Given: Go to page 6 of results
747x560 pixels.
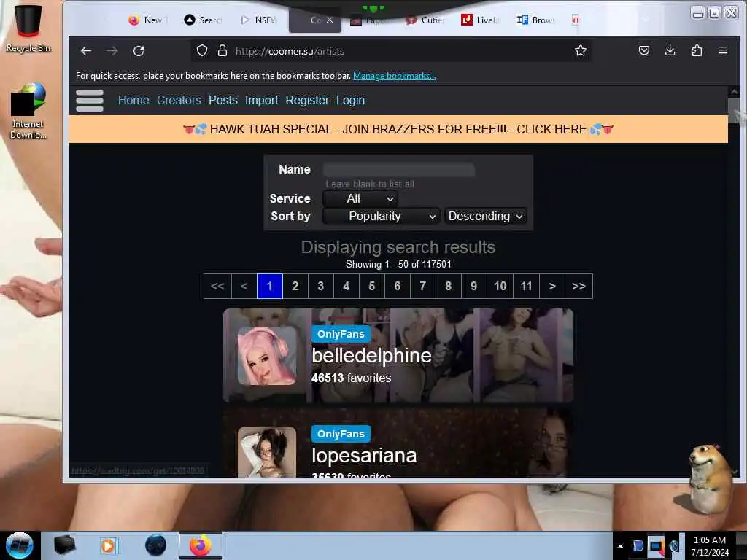Looking at the screenshot, I should click(398, 286).
